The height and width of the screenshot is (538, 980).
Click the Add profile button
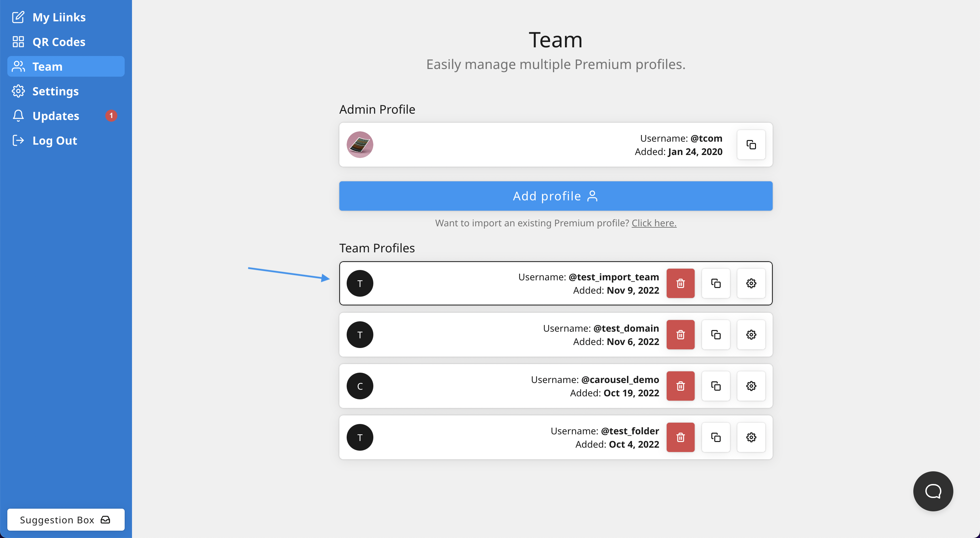(x=555, y=196)
